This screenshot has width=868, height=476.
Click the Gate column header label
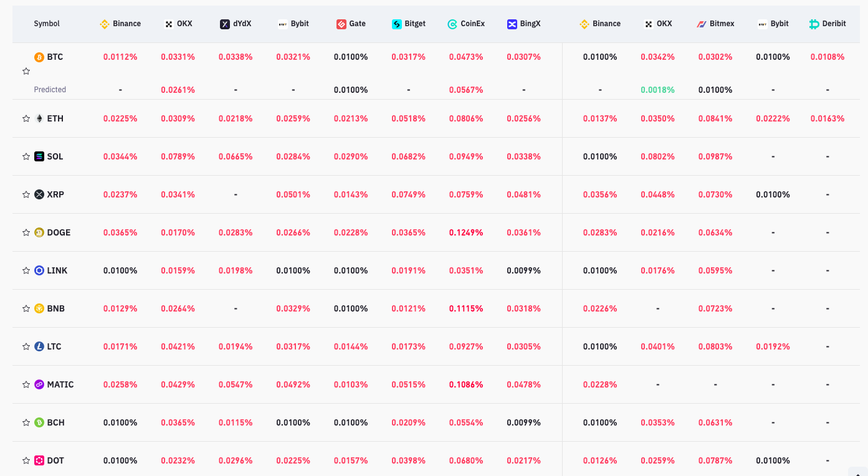(x=358, y=24)
